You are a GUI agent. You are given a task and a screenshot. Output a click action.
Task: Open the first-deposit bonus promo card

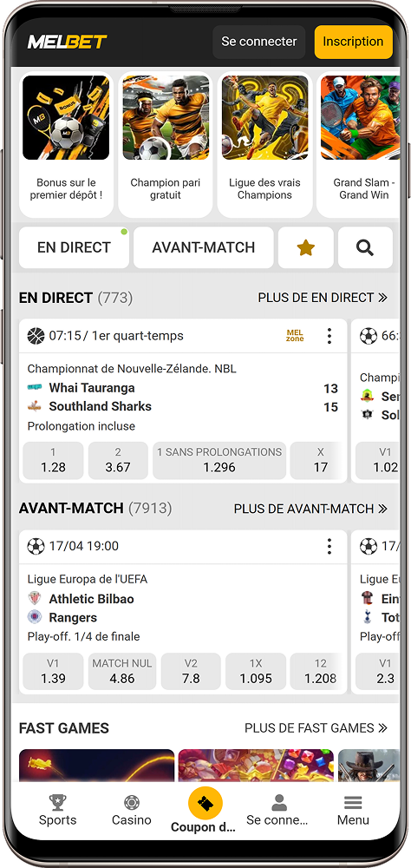tap(67, 144)
